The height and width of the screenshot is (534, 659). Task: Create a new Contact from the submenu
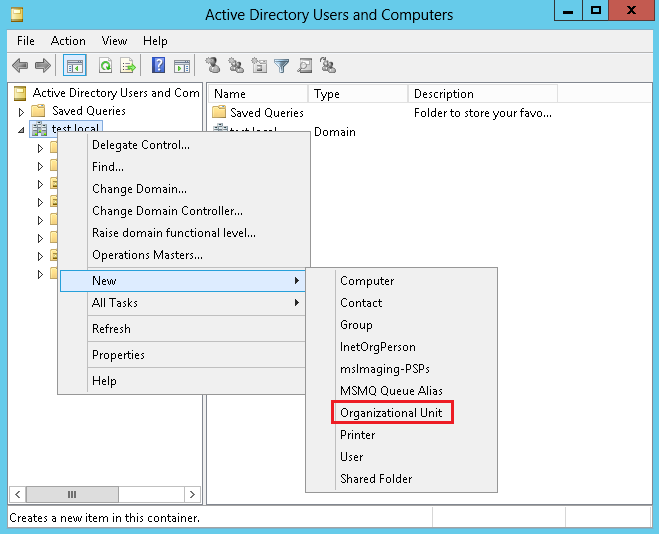click(401, 303)
